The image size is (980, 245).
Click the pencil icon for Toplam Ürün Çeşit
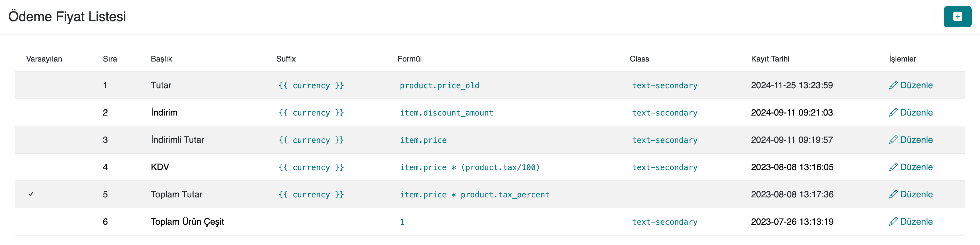(x=893, y=221)
